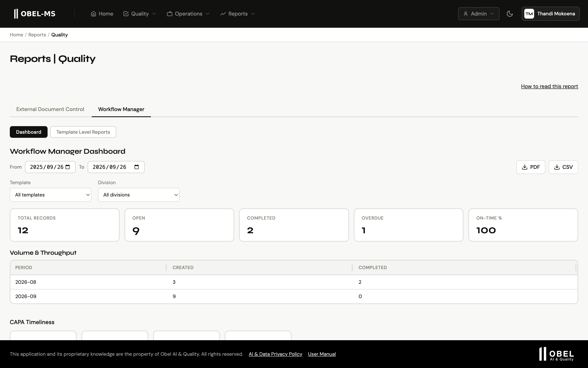
Task: Switch to External Document Control tab
Action: pyautogui.click(x=50, y=109)
